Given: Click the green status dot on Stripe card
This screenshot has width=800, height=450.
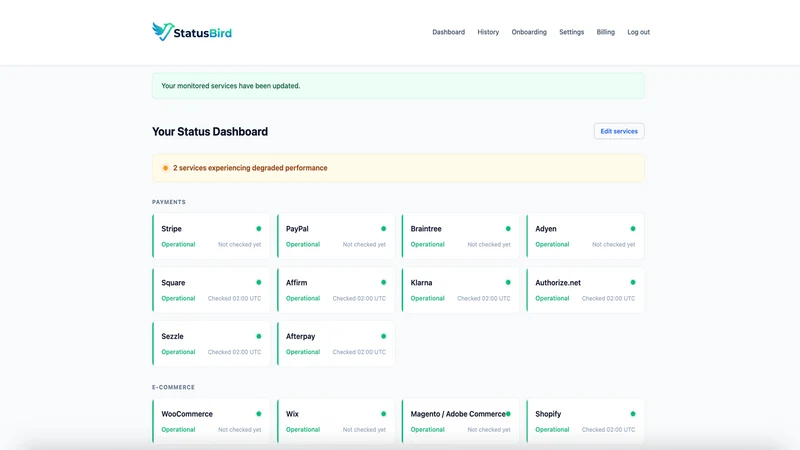Looking at the screenshot, I should tap(259, 229).
